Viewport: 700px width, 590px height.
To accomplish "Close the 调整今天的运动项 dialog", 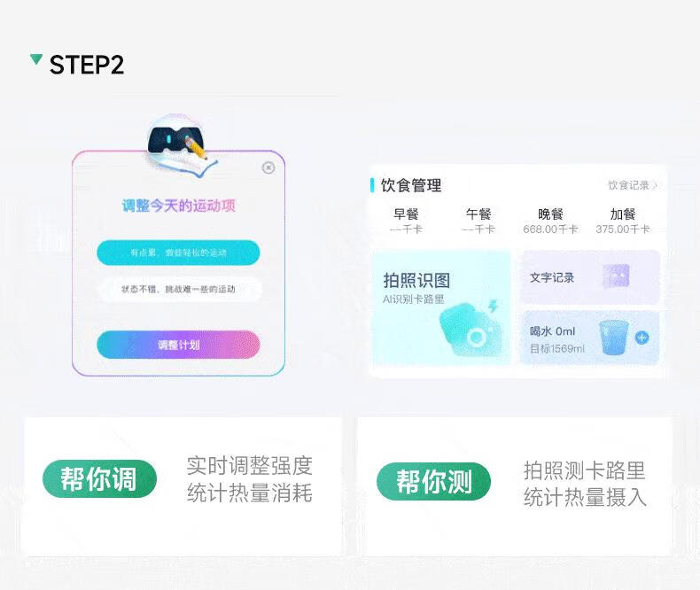I will coord(268,167).
